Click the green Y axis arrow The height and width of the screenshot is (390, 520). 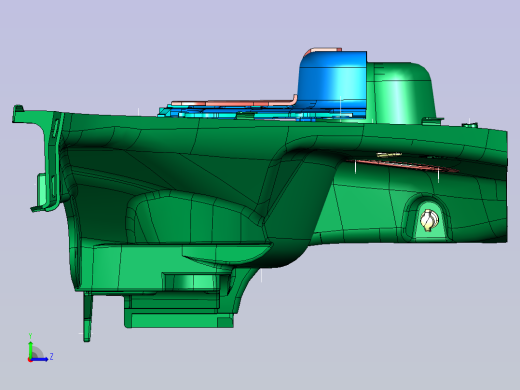coord(31,349)
